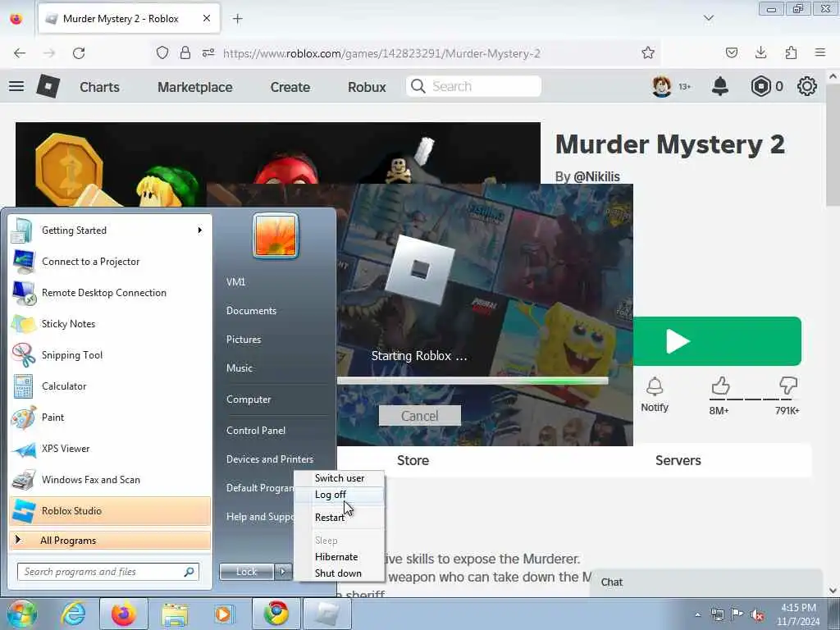The width and height of the screenshot is (840, 630).
Task: Open the Firefox downloads panel
Action: [x=760, y=52]
